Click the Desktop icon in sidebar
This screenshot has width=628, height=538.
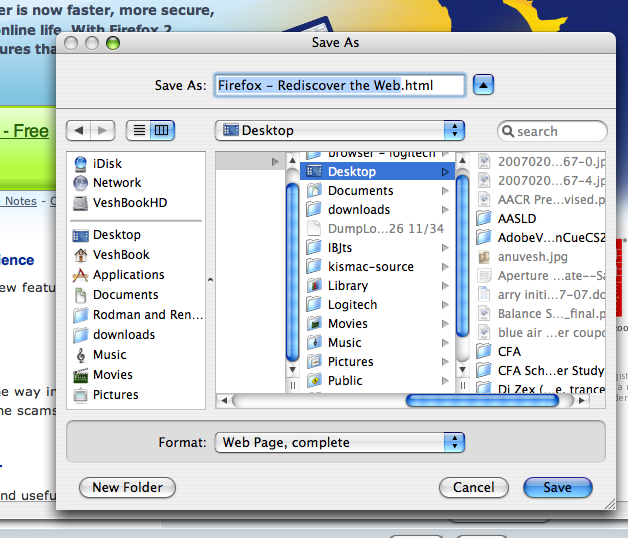click(x=81, y=235)
